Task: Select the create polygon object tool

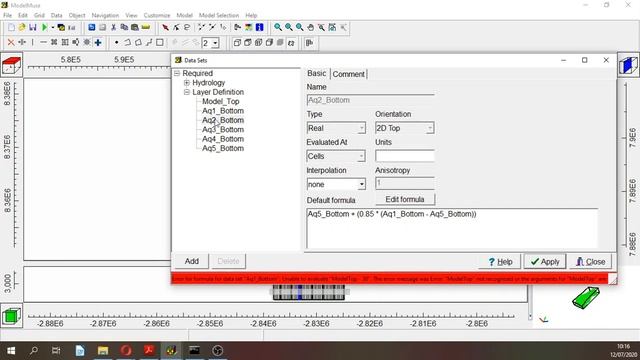Action: pyautogui.click(x=138, y=42)
